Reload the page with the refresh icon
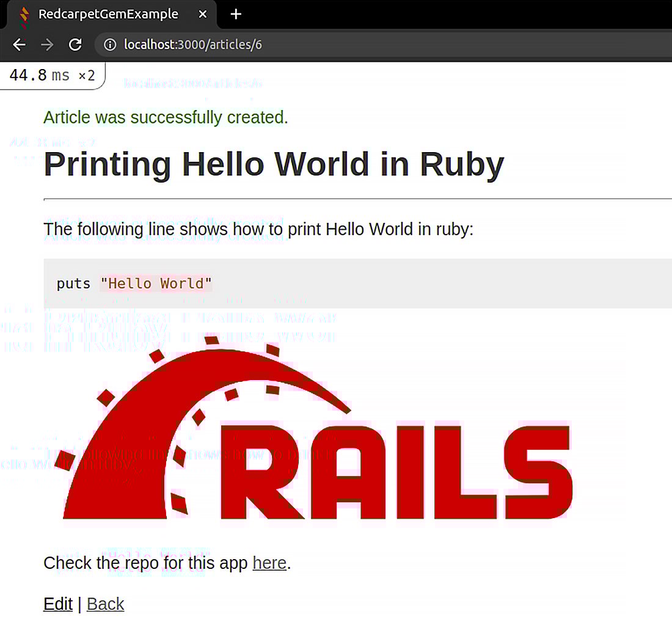Viewport: 672px width, 644px height. tap(75, 45)
